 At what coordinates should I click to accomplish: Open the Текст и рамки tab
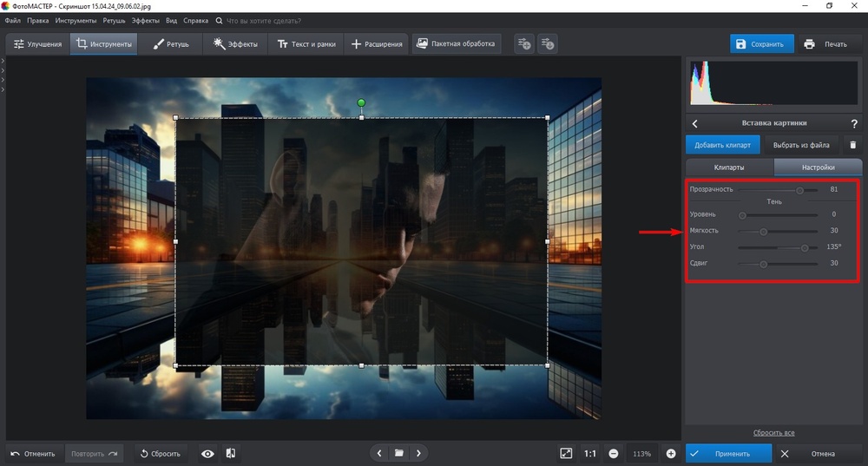point(306,43)
